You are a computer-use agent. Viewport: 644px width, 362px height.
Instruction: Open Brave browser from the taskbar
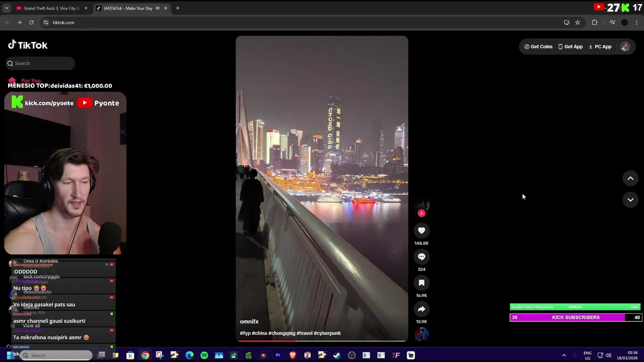(x=293, y=355)
